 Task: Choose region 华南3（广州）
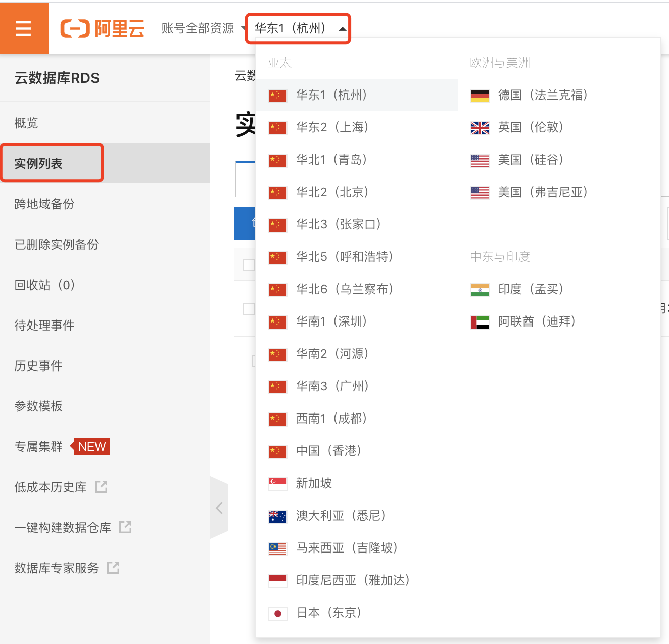click(357, 386)
